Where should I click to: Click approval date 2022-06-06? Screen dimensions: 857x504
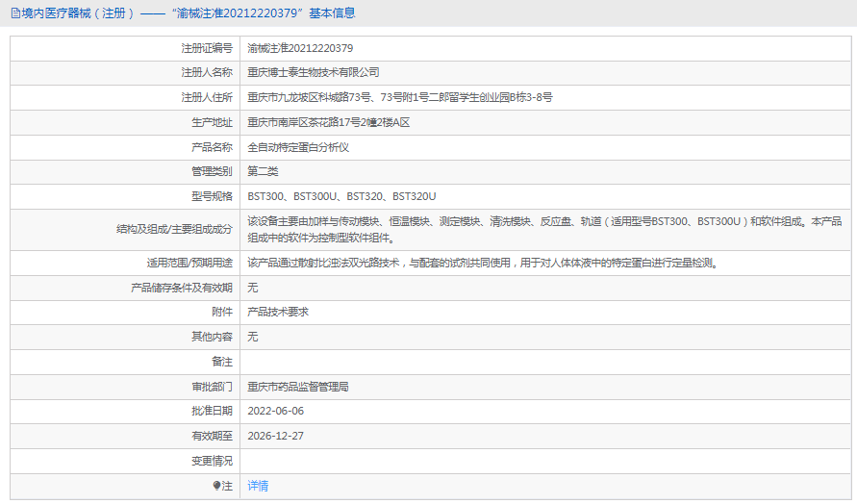(x=275, y=411)
